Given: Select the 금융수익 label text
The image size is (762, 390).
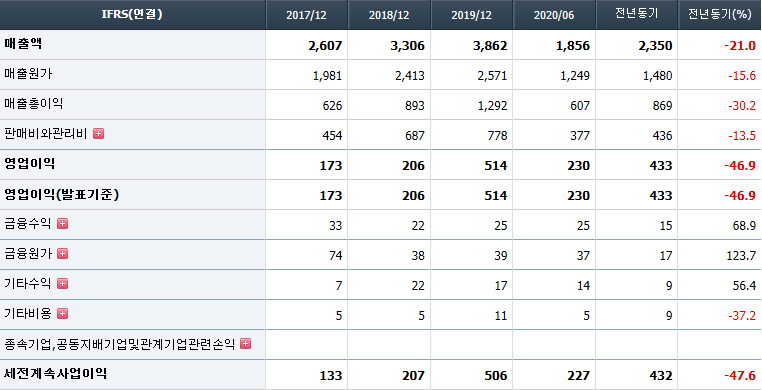Looking at the screenshot, I should (28, 223).
